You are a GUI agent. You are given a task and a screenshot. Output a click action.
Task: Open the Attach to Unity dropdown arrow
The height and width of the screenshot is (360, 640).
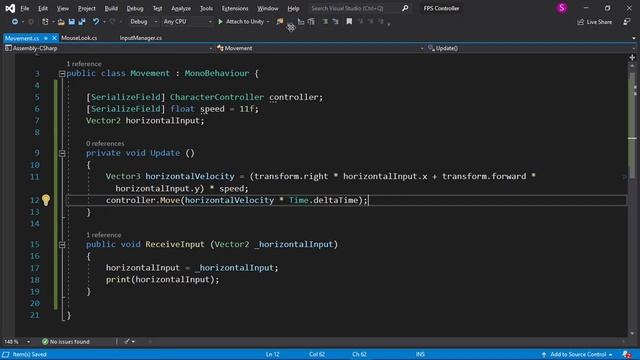(268, 22)
